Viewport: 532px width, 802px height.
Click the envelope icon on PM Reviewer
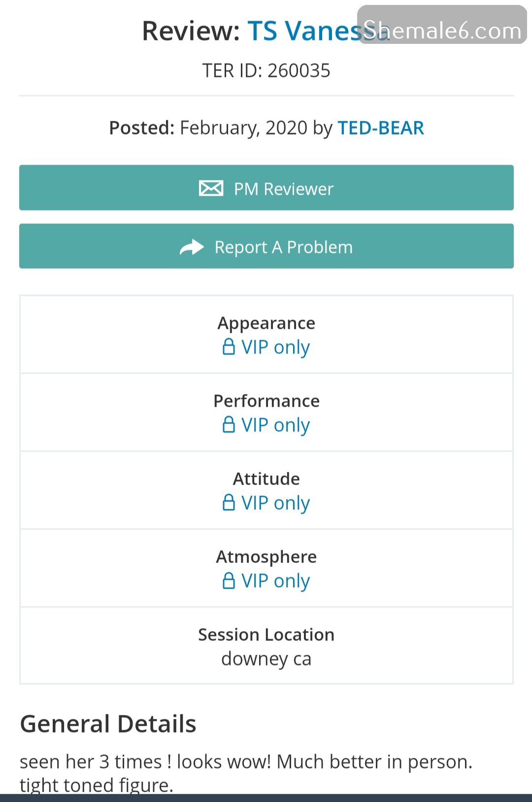tap(211, 188)
